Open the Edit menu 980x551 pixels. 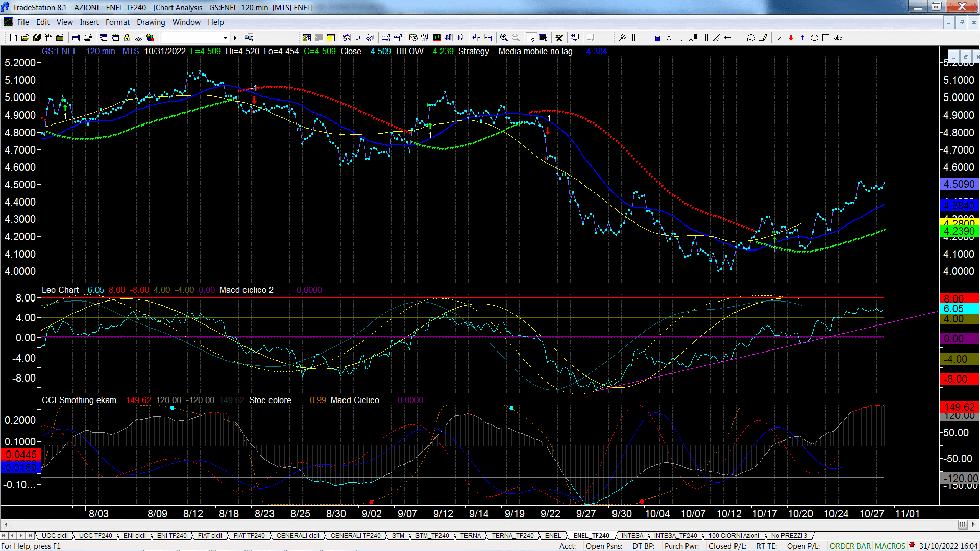click(x=43, y=22)
